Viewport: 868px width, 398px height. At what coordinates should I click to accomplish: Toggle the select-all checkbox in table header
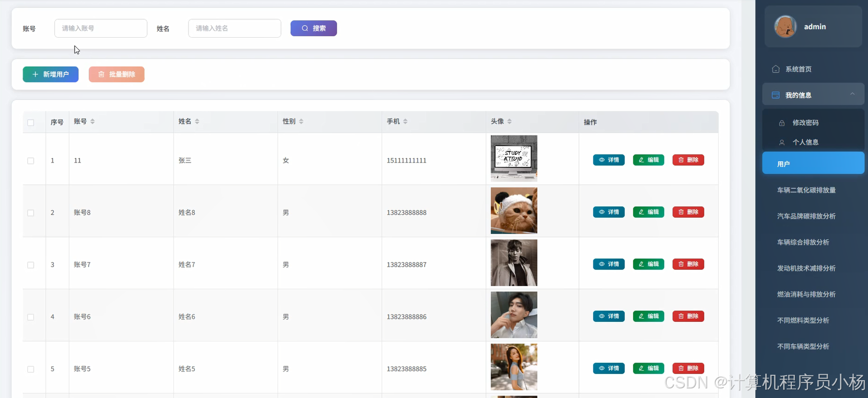tap(31, 123)
